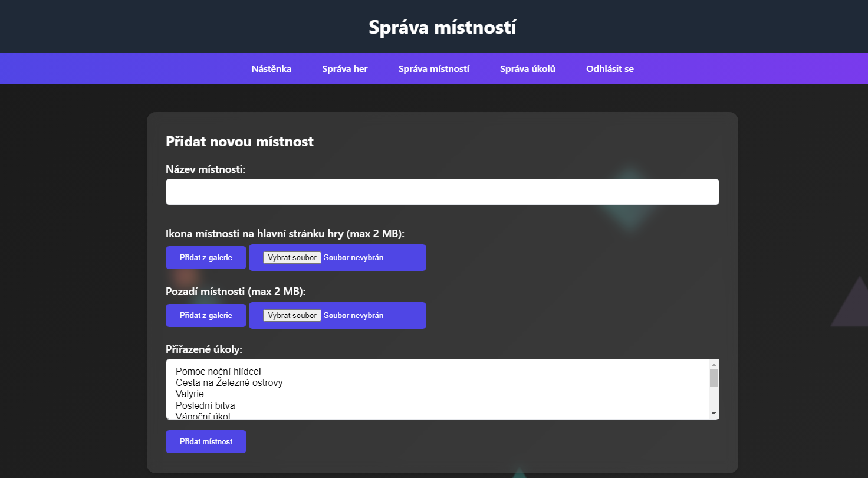Select 'Cesta na Železné ostrovy' in the task list
Screen dimensions: 868x478
229,382
